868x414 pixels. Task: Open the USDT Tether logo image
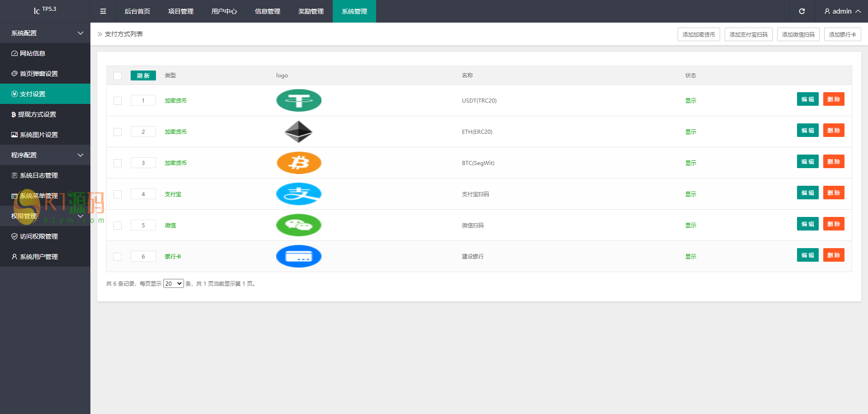[299, 100]
